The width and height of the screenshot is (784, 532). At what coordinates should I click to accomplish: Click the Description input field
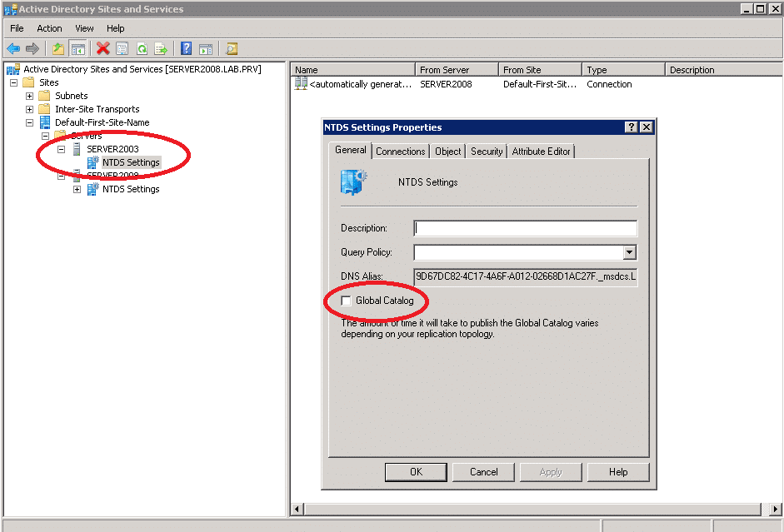[x=526, y=228]
